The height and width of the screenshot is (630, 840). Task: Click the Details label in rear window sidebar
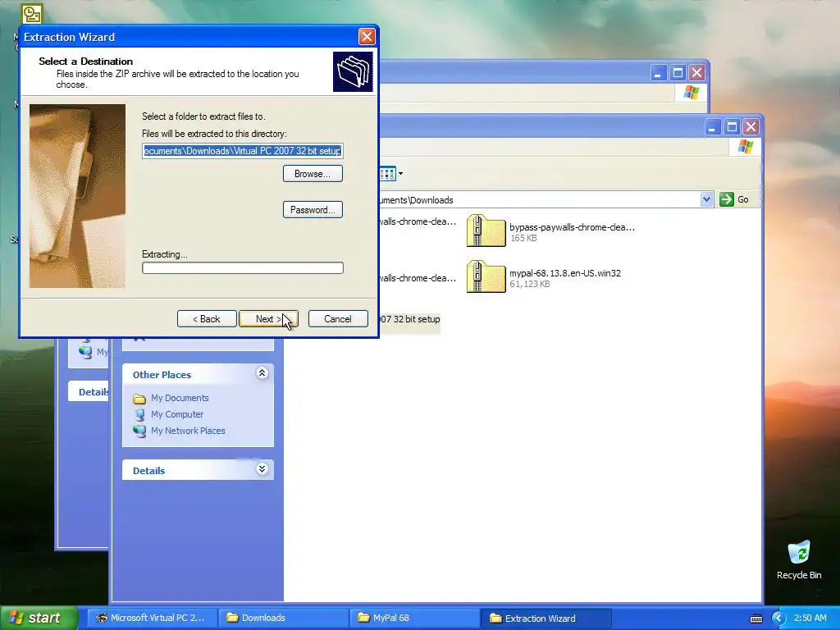coord(94,392)
